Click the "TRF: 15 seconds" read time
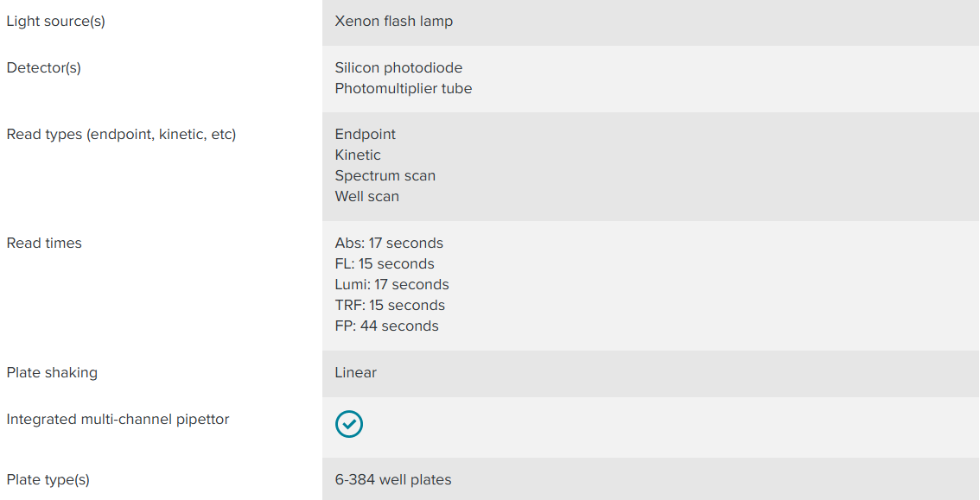The width and height of the screenshot is (980, 500). tap(390, 306)
